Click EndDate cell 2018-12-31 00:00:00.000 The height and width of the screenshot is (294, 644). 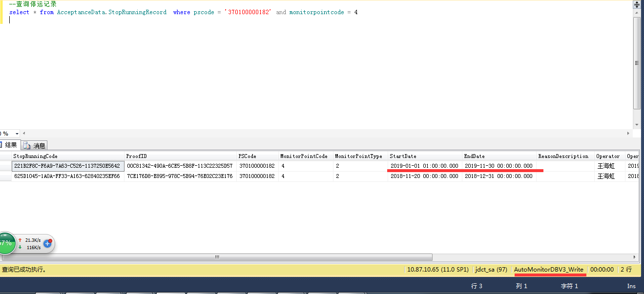pyautogui.click(x=499, y=176)
